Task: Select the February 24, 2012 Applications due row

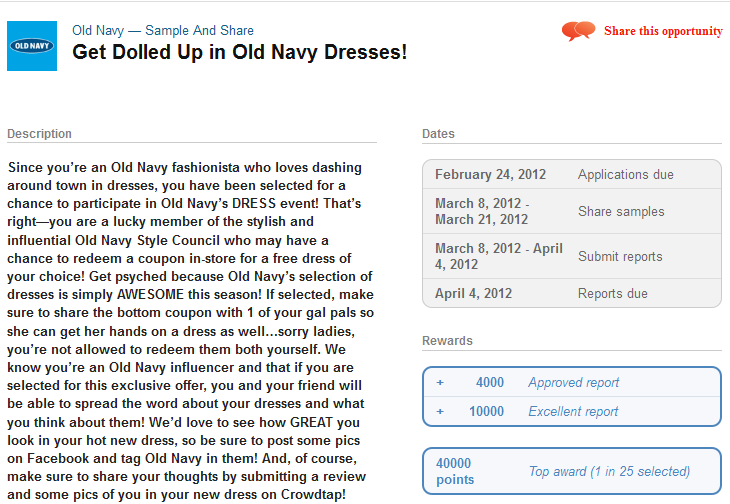Action: 572,174
